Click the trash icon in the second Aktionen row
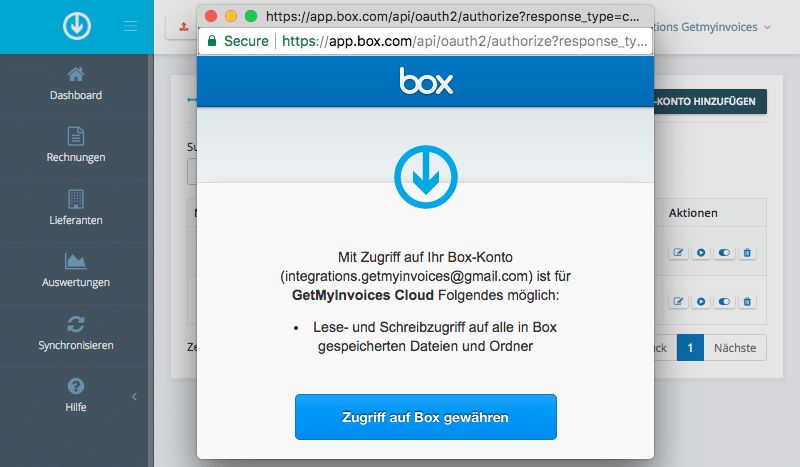This screenshot has width=800, height=467. click(x=747, y=301)
